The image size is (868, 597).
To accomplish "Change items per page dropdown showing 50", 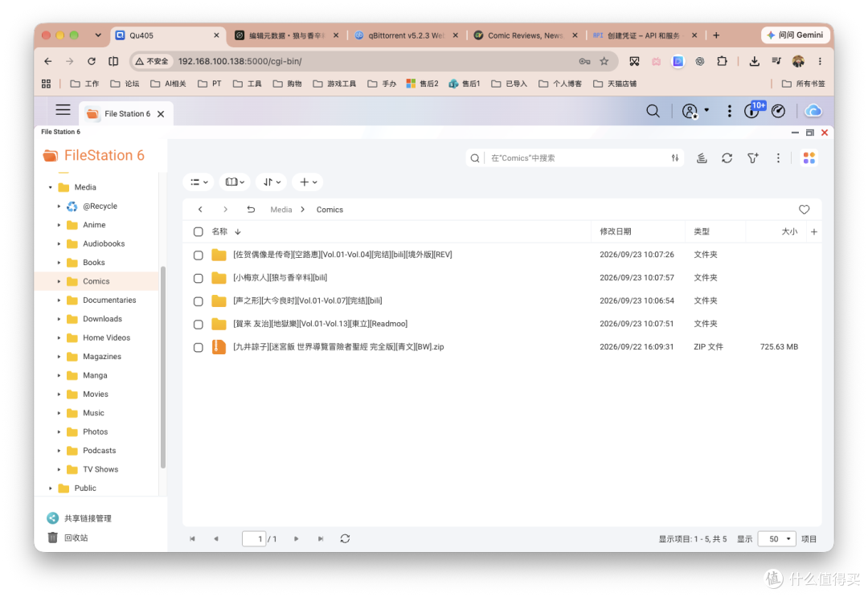I will [x=776, y=539].
